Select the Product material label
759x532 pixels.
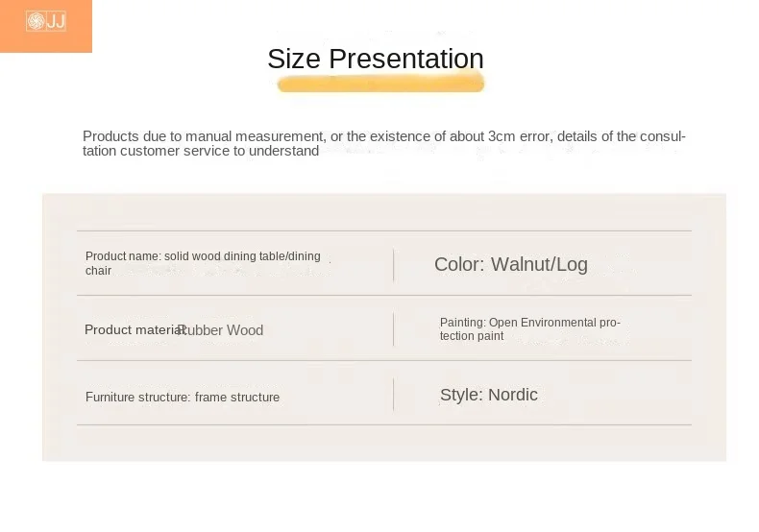[x=135, y=329]
